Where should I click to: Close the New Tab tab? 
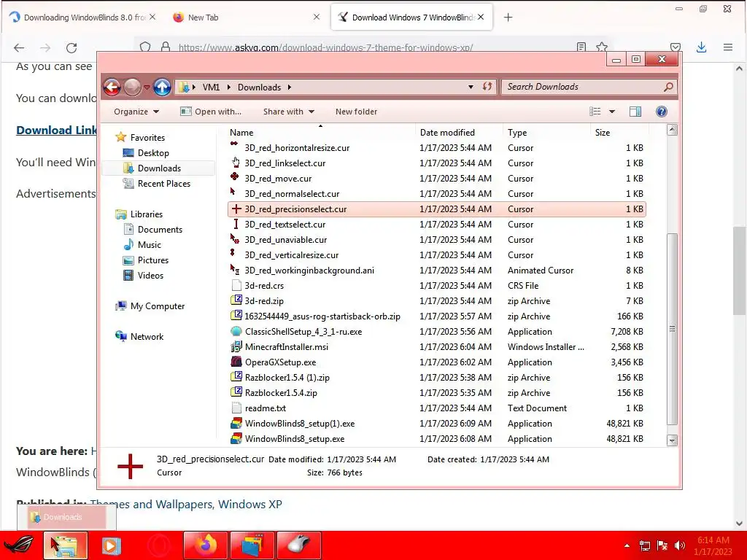coord(317,17)
